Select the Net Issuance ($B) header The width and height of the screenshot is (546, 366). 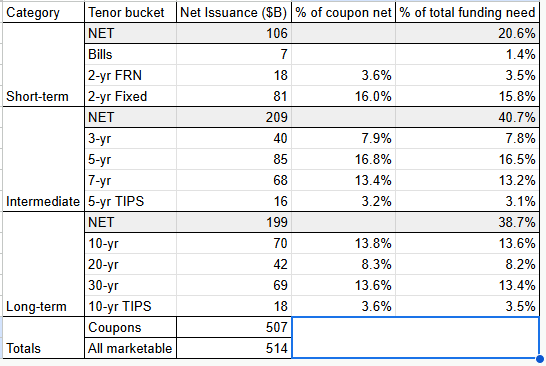[234, 13]
